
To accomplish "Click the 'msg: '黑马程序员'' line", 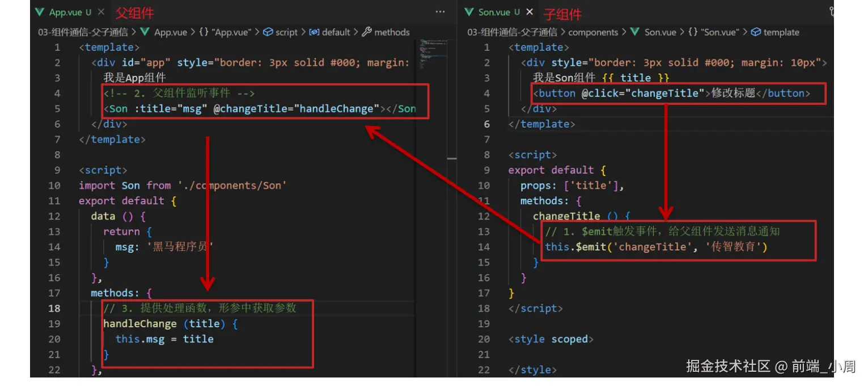I will point(164,247).
